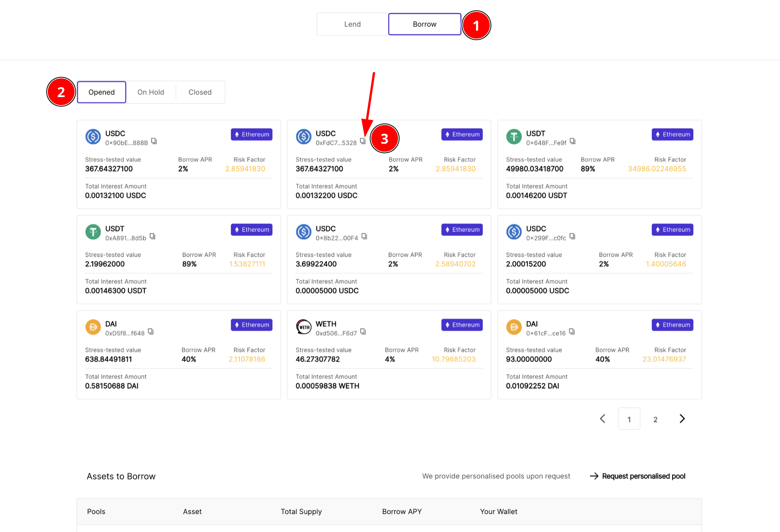780x532 pixels.
Task: Copy USDC address 0x299F...c0fc
Action: [x=572, y=237]
